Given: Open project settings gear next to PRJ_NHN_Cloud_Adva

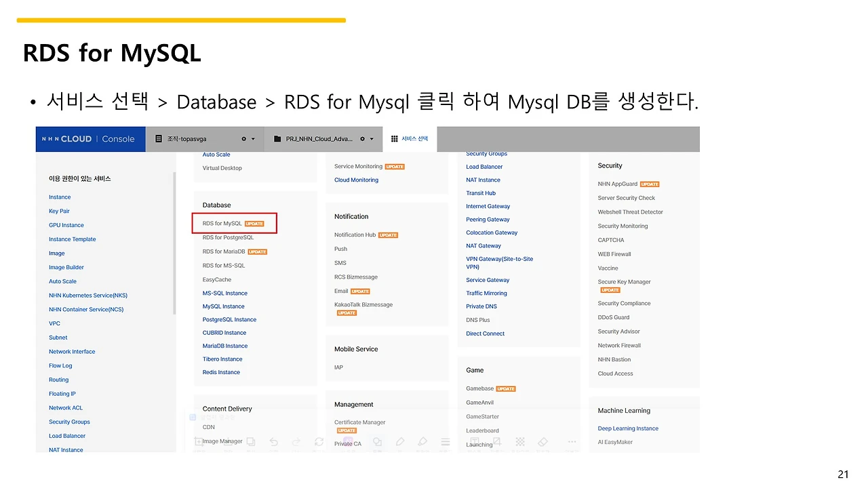Looking at the screenshot, I should click(x=362, y=139).
